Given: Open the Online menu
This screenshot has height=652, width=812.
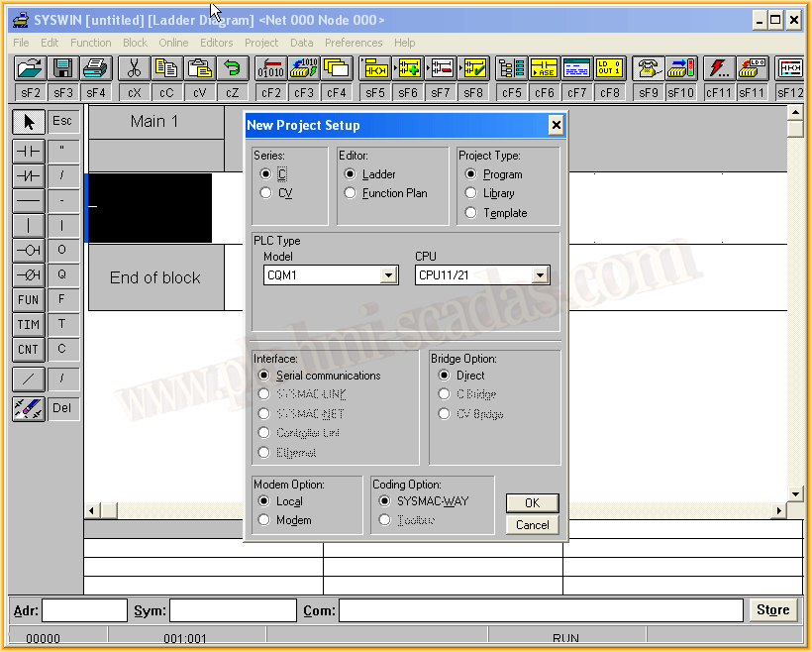Looking at the screenshot, I should pos(173,43).
